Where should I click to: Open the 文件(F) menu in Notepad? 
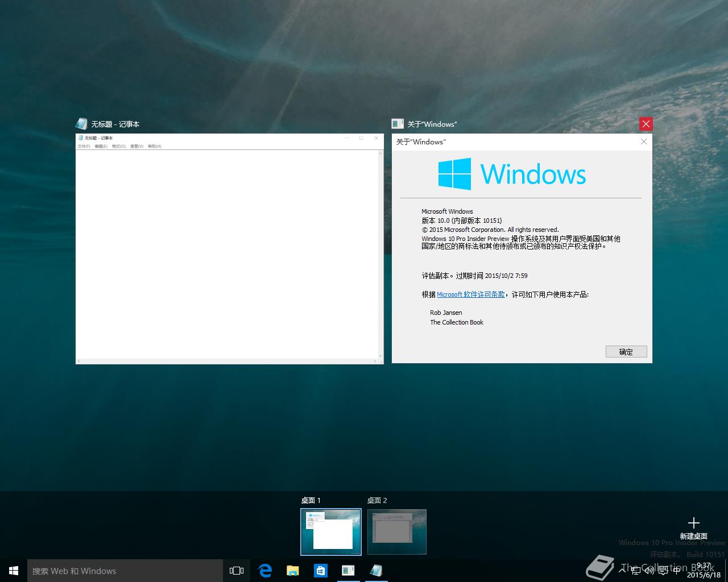84,147
